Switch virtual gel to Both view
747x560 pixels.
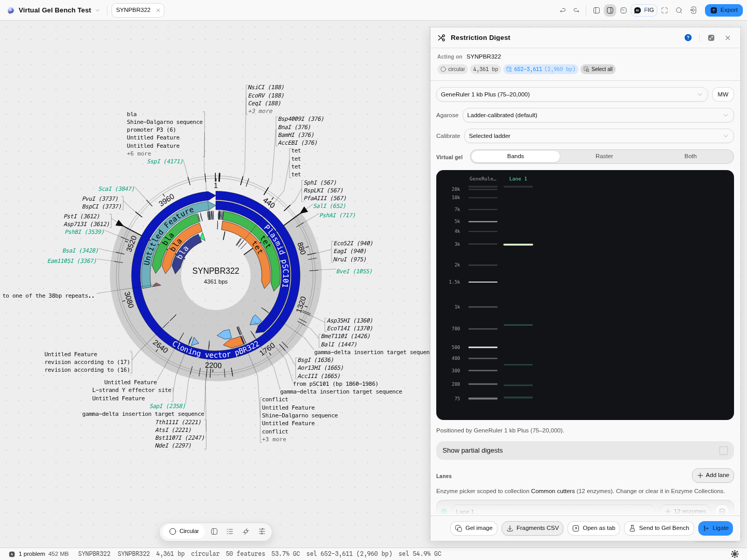(690, 157)
